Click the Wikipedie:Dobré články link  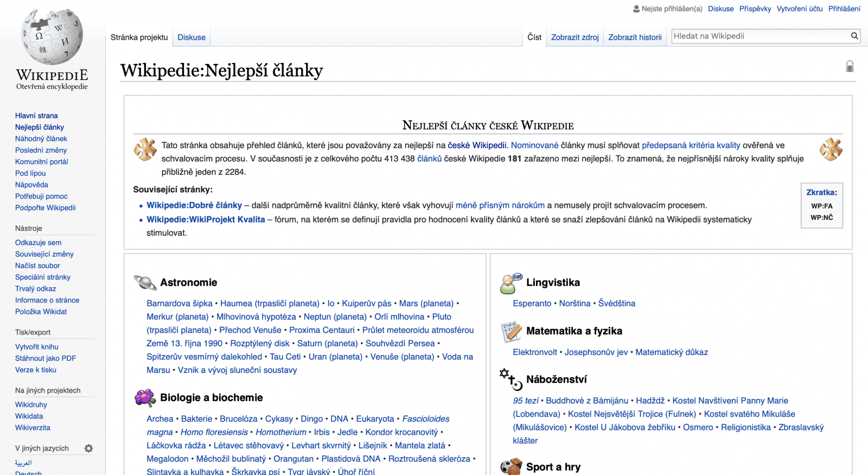[194, 205]
